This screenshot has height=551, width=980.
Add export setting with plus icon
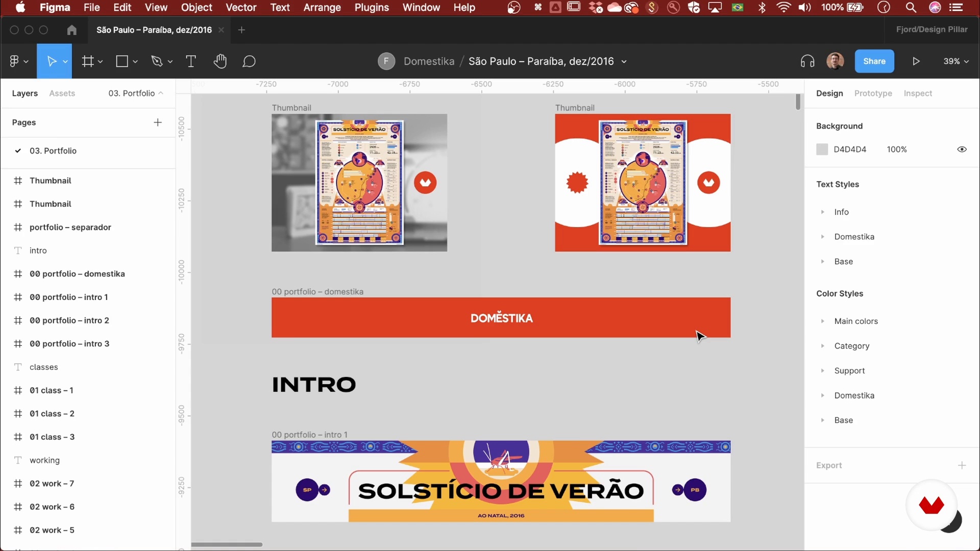coord(962,465)
